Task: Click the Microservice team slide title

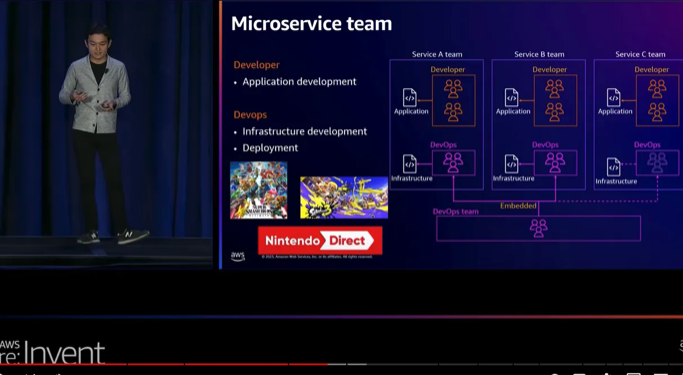Action: pyautogui.click(x=311, y=24)
